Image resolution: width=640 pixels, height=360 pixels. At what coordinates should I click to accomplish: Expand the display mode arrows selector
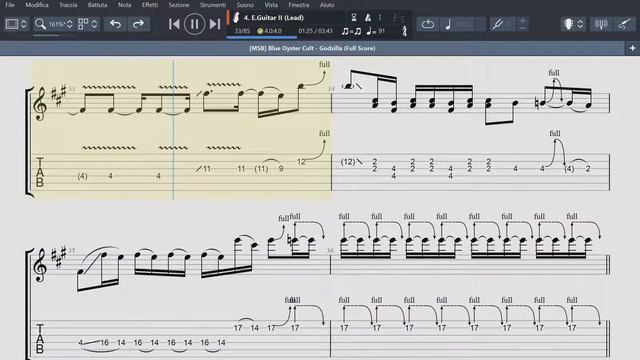[24, 24]
